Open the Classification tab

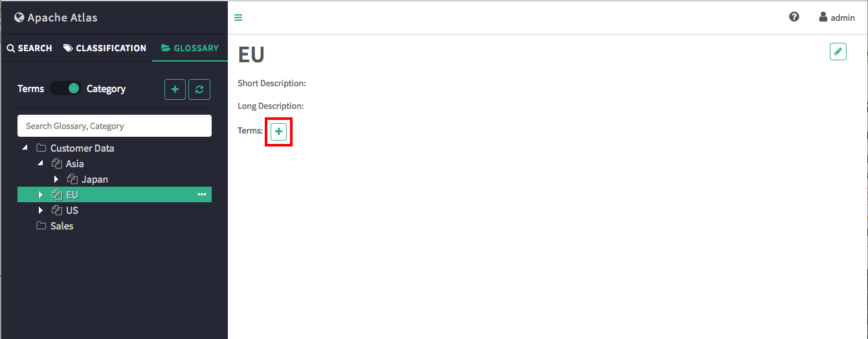point(105,48)
